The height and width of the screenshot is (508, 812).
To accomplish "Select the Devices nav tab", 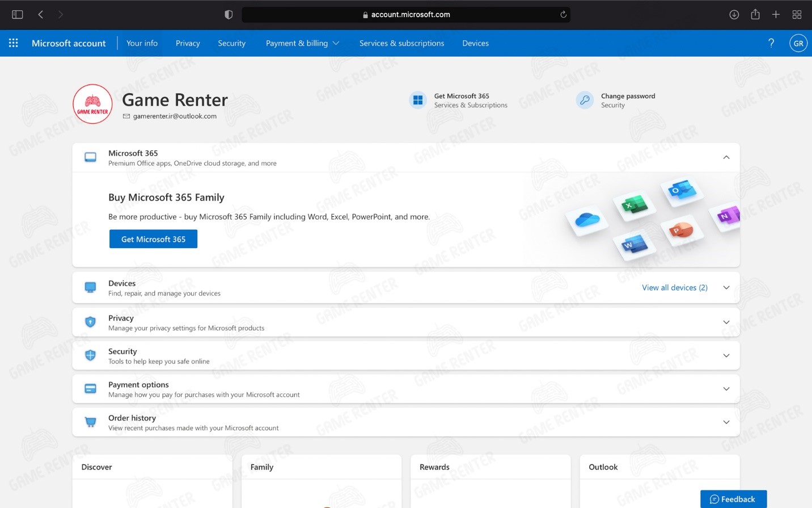I will click(475, 43).
